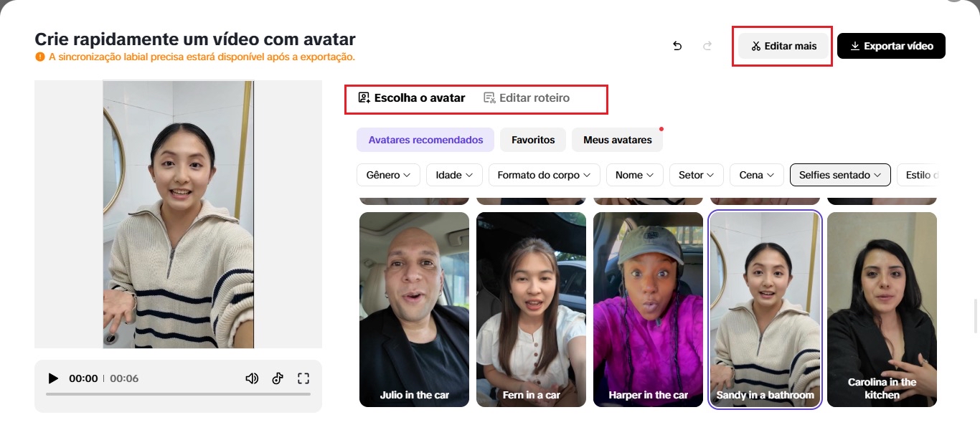This screenshot has width=980, height=430.
Task: Export the video with Exportar vídeo
Action: (x=891, y=46)
